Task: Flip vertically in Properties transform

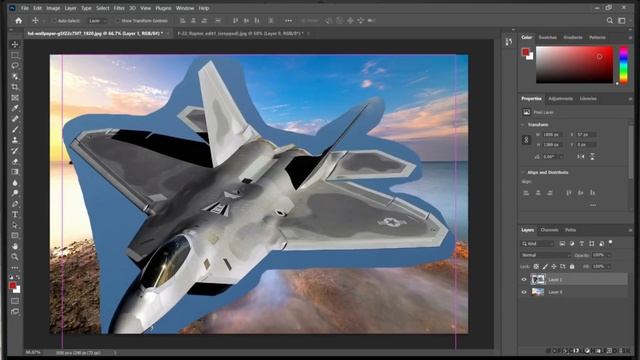Action: pos(592,156)
